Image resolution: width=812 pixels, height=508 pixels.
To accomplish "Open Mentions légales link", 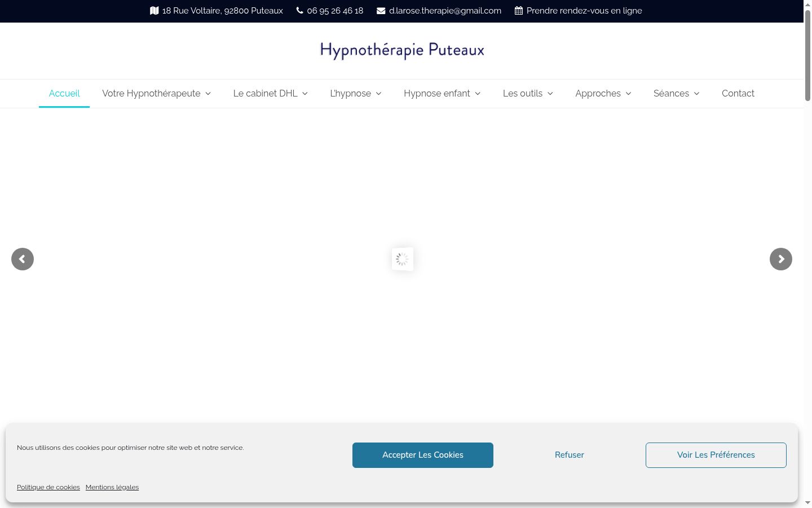I will coord(112,487).
